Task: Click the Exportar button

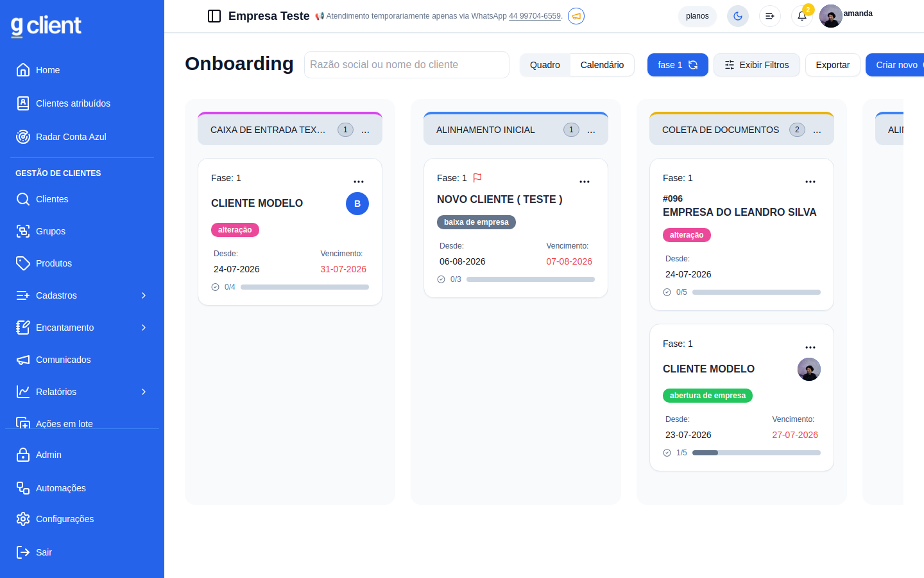Action: pos(833,65)
